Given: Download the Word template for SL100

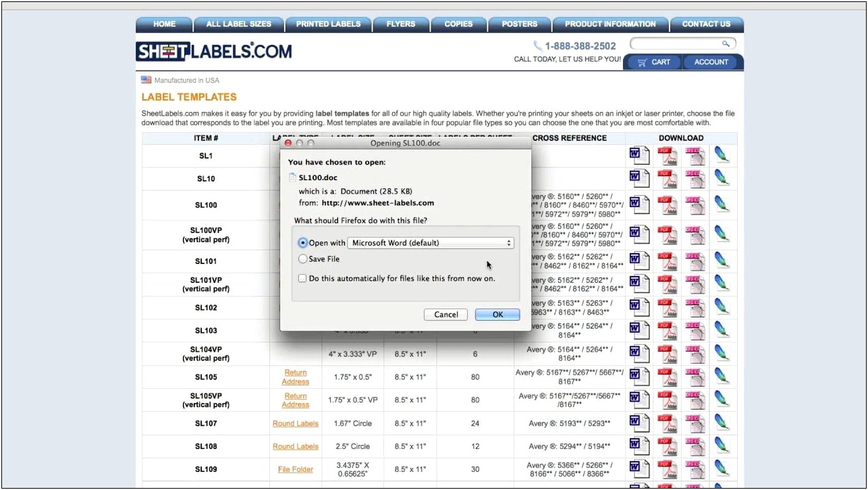Looking at the screenshot, I should (639, 205).
